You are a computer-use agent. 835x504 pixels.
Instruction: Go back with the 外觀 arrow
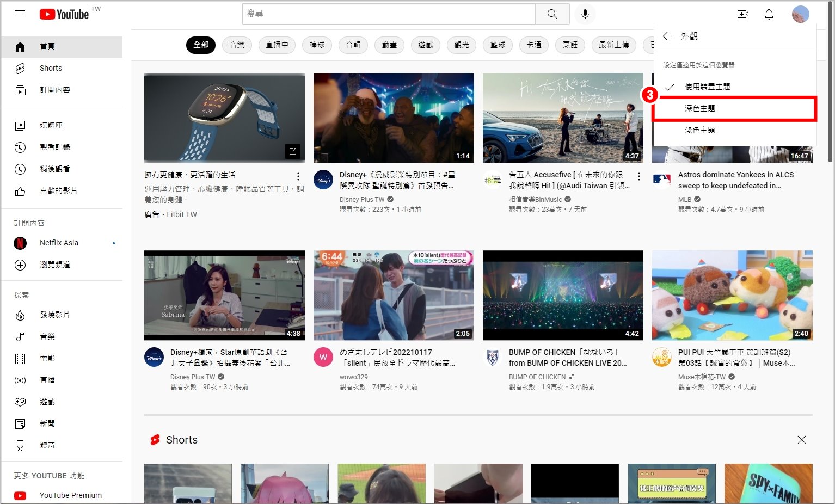[x=667, y=36]
